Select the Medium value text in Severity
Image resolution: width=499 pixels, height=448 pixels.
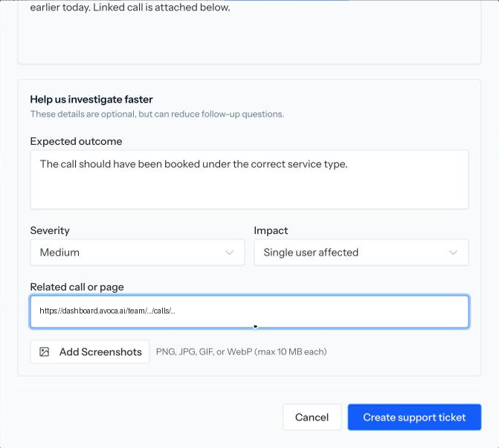tap(59, 253)
